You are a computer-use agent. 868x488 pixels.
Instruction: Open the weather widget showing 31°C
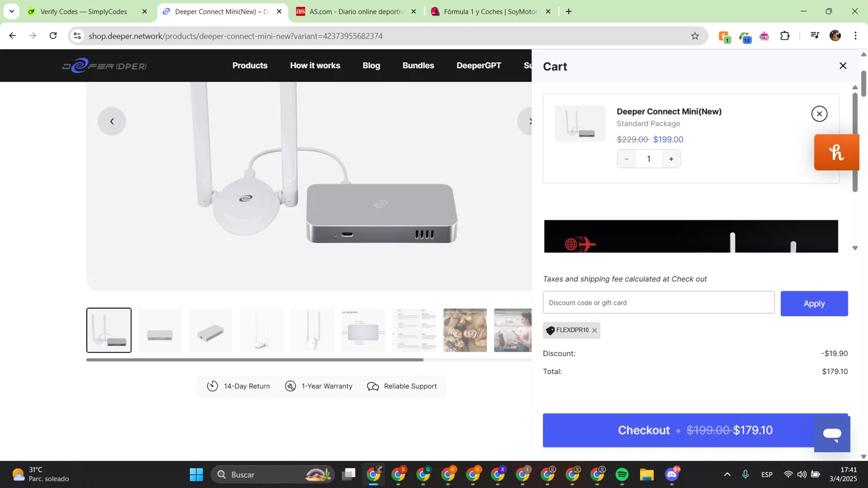tap(41, 475)
